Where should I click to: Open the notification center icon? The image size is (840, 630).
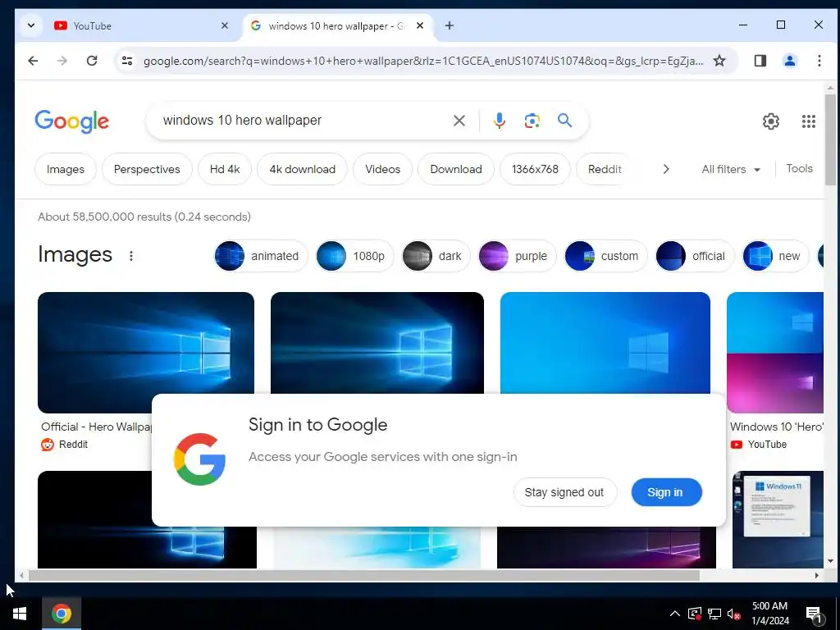tap(814, 614)
